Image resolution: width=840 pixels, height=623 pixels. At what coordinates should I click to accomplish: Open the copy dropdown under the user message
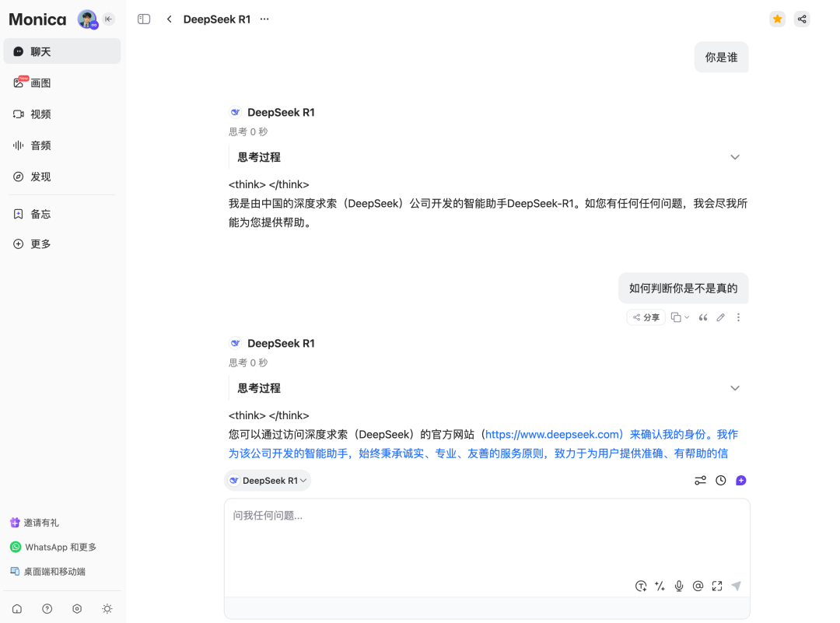coord(680,317)
